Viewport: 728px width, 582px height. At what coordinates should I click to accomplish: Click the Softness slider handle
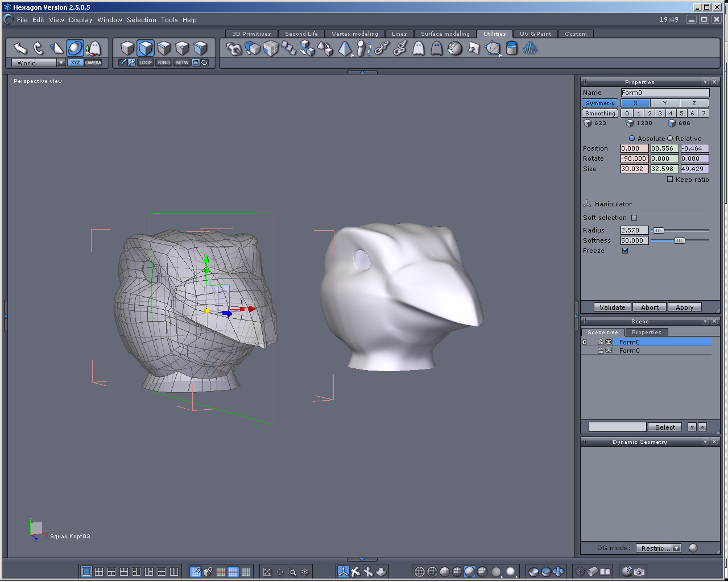[679, 241]
